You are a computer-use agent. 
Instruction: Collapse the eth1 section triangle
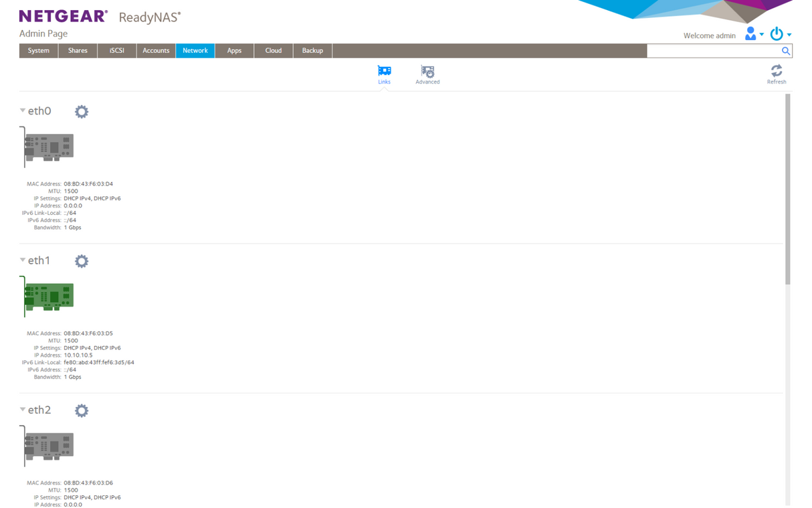pyautogui.click(x=23, y=260)
